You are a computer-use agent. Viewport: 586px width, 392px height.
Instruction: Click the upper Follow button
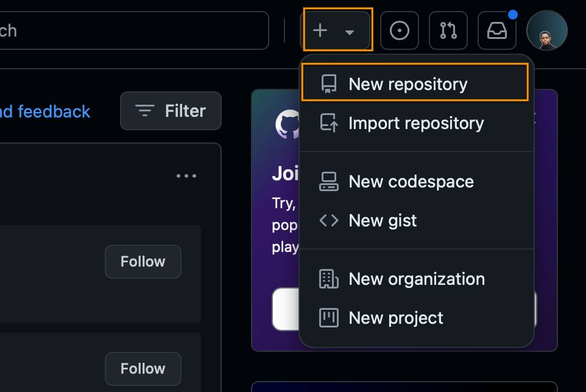click(x=143, y=262)
